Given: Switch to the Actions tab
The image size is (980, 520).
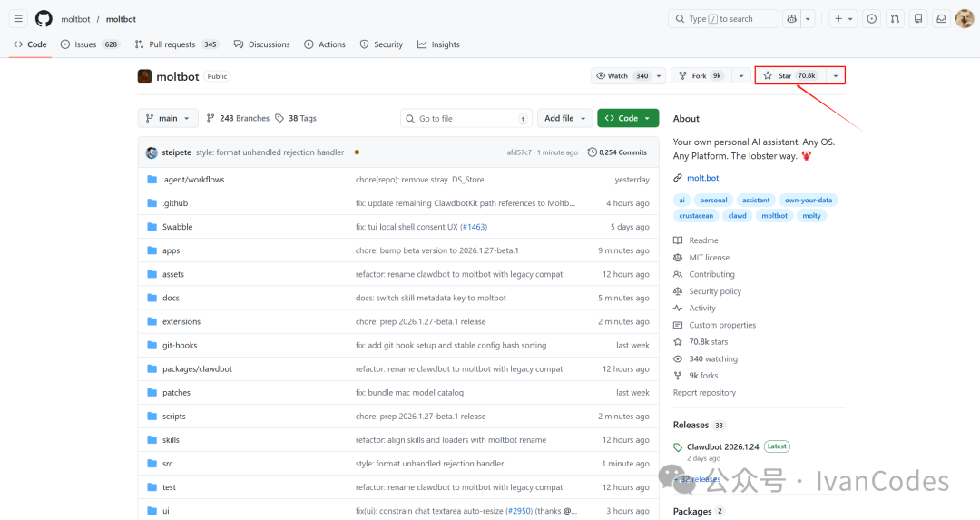Looking at the screenshot, I should coord(325,44).
